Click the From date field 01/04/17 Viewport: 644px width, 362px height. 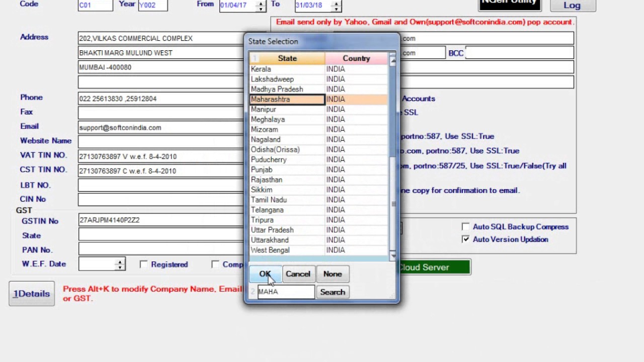point(238,6)
